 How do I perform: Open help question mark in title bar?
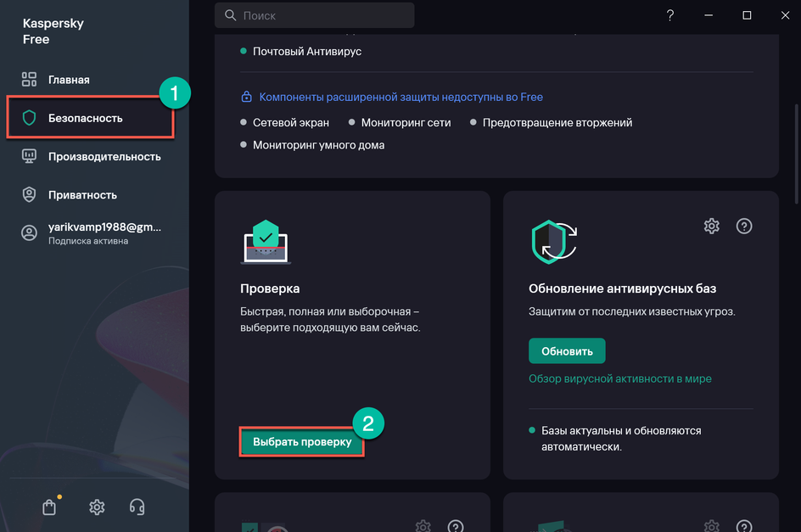pyautogui.click(x=670, y=15)
